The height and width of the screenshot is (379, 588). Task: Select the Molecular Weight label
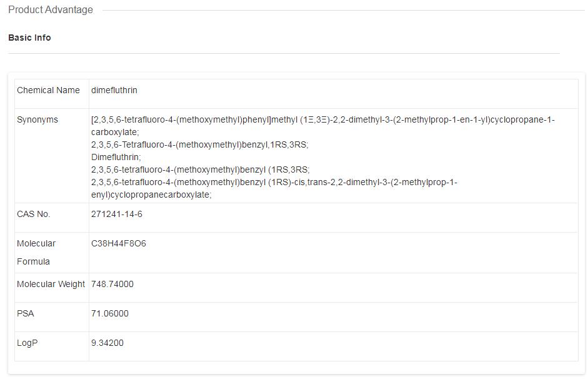pos(51,284)
